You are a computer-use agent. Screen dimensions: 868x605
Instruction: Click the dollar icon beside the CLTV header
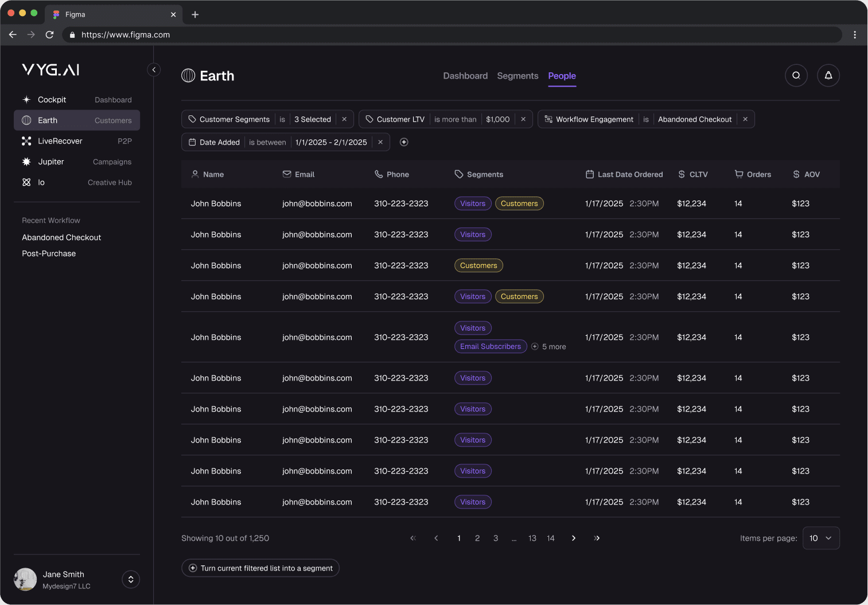[681, 174]
